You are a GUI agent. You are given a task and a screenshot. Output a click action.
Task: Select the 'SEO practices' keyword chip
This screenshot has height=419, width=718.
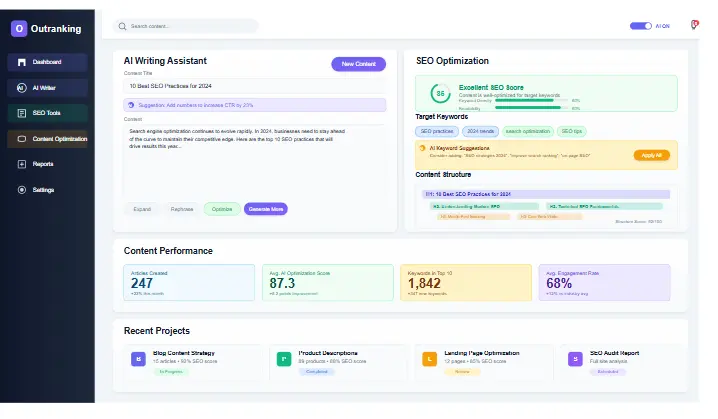(x=437, y=131)
